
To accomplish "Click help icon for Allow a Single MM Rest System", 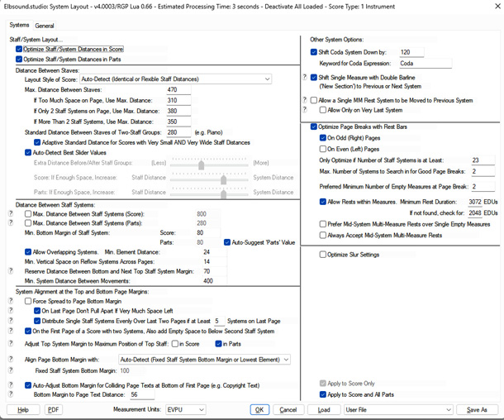I will click(305, 99).
